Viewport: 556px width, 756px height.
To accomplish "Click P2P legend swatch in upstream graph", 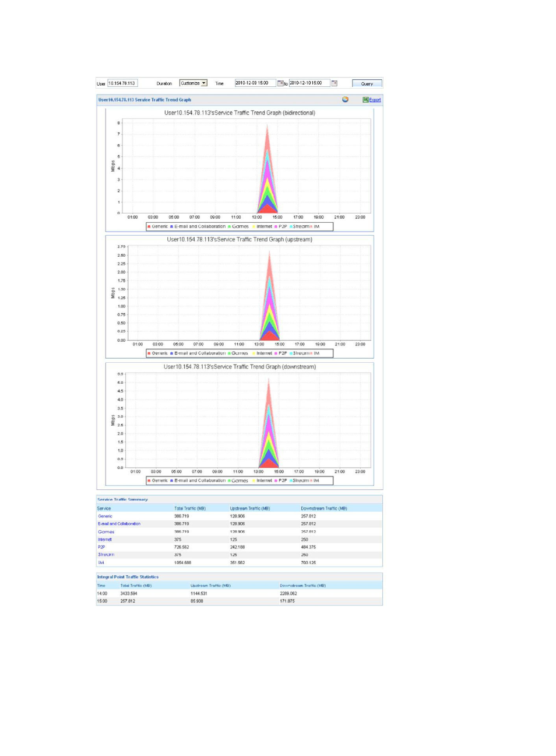I will [276, 353].
